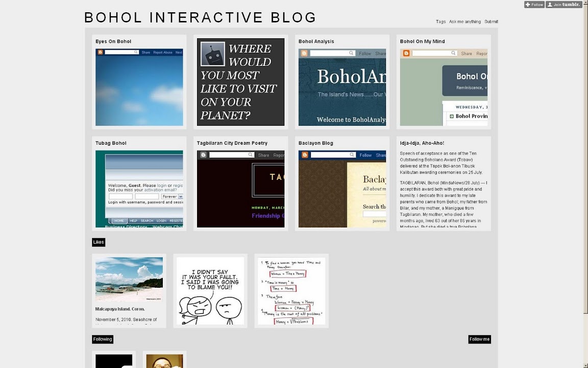
Task: Click the Following section label
Action: 103,339
